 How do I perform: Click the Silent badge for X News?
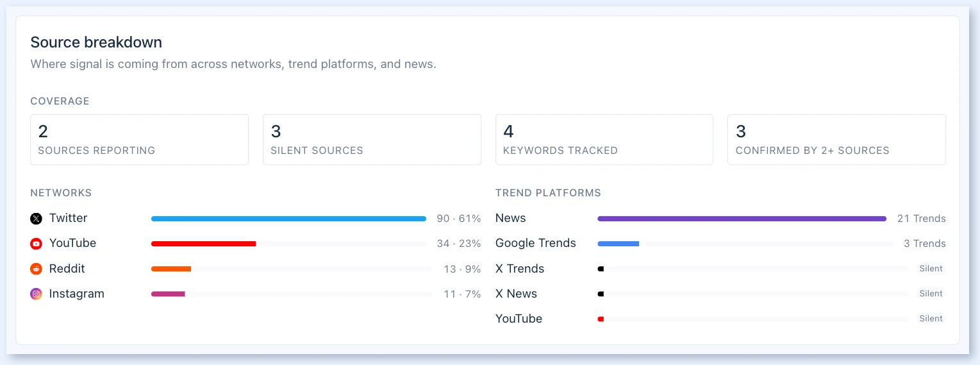[x=931, y=294]
